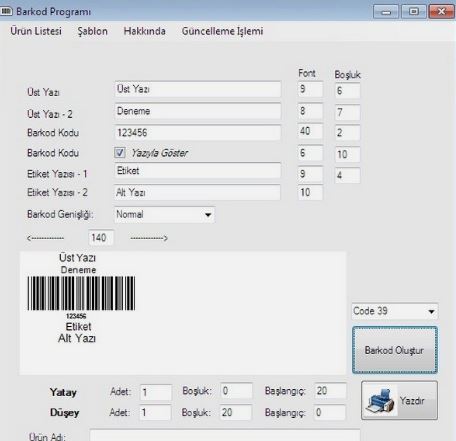Click the Düşey row label
The width and height of the screenshot is (456, 441).
click(64, 413)
